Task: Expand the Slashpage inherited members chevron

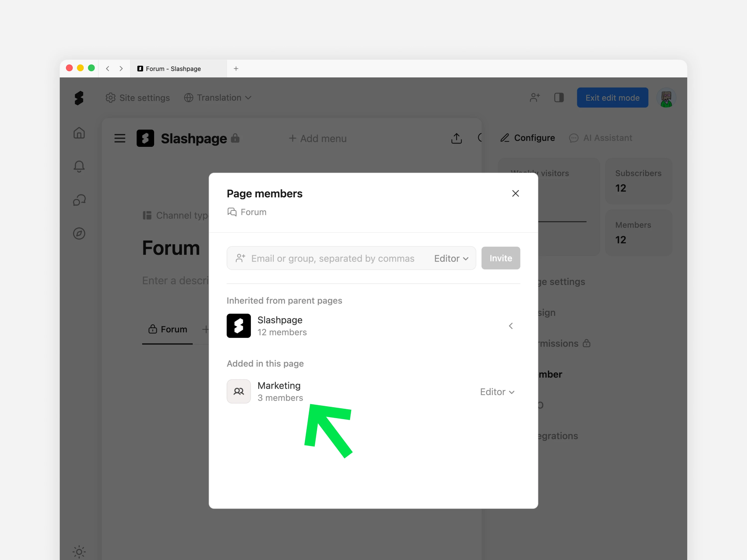Action: pos(511,326)
